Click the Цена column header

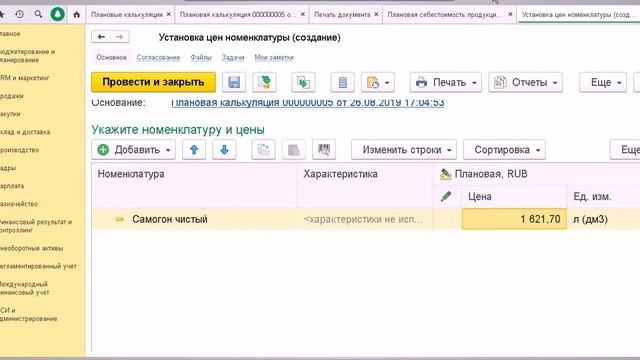point(514,197)
